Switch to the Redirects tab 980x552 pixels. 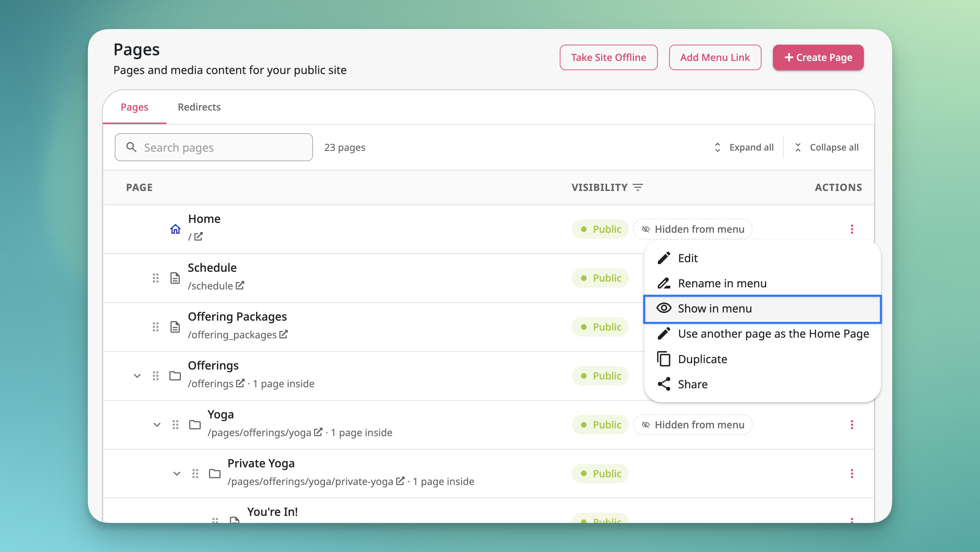[x=199, y=107]
